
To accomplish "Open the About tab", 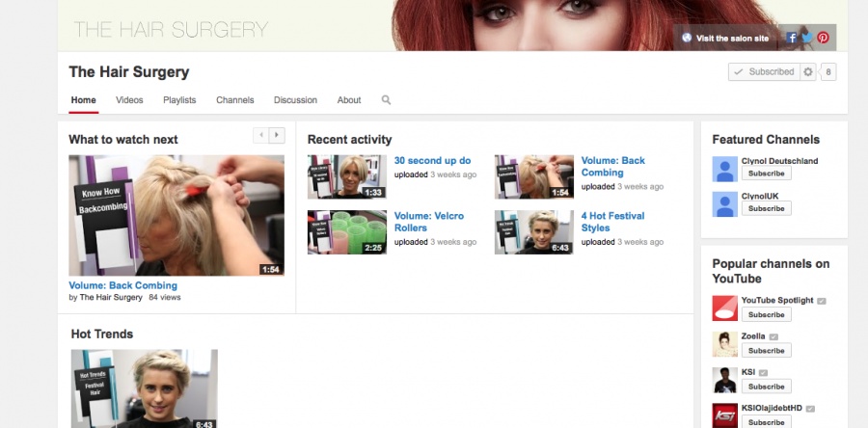I will click(349, 100).
